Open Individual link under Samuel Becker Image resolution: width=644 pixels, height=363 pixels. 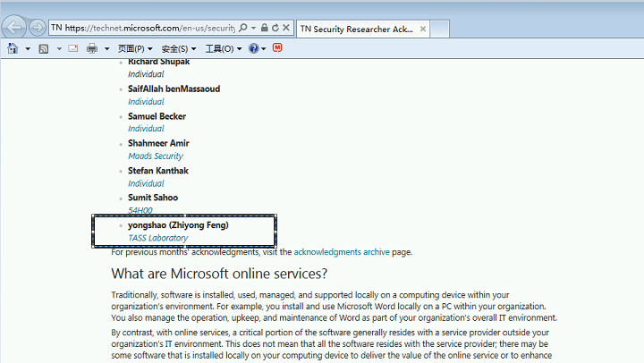(x=146, y=129)
